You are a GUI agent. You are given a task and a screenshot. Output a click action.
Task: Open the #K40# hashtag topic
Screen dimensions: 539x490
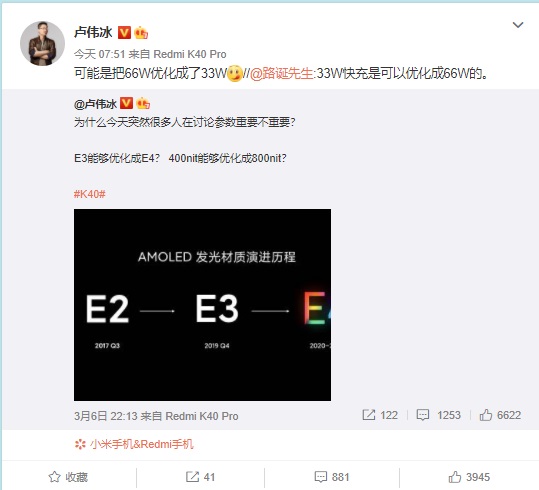[90, 194]
